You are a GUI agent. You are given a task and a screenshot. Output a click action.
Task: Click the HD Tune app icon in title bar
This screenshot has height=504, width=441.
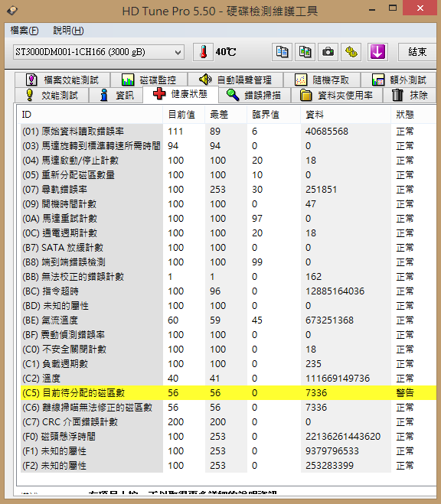coord(12,10)
